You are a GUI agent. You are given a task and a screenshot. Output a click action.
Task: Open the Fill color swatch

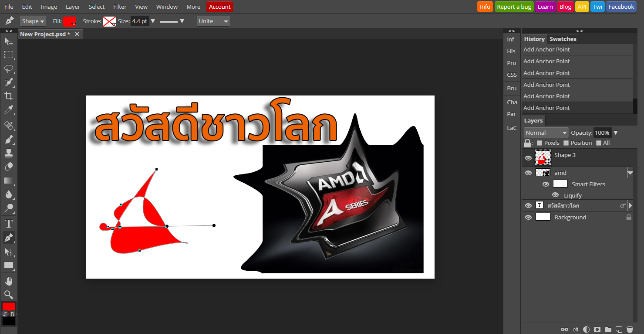[70, 21]
